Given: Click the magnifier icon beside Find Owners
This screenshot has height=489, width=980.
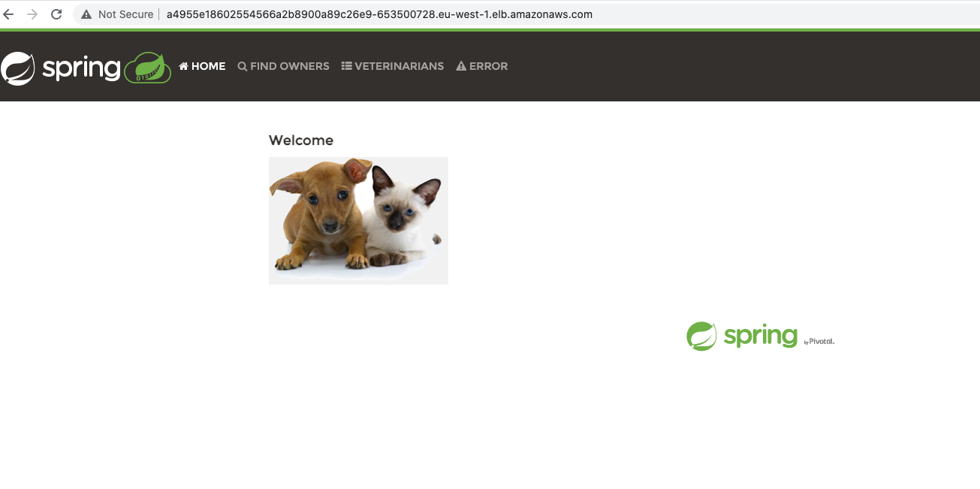Looking at the screenshot, I should point(243,66).
